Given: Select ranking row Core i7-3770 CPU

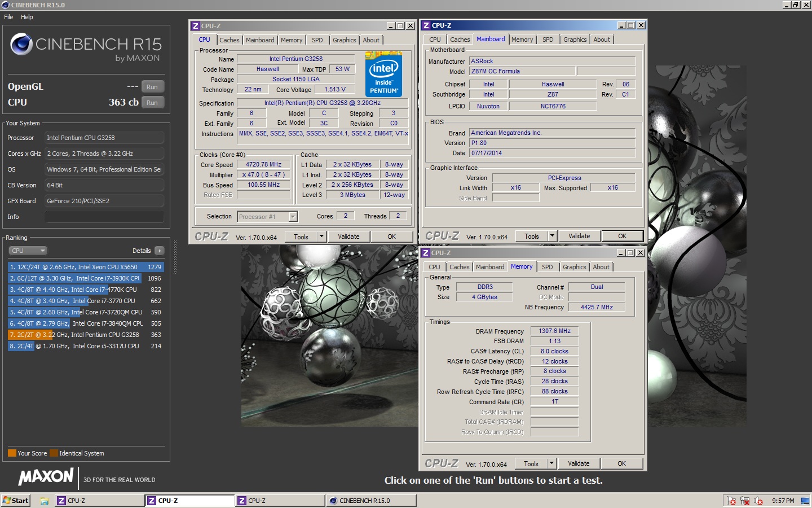Looking at the screenshot, I should coord(86,301).
